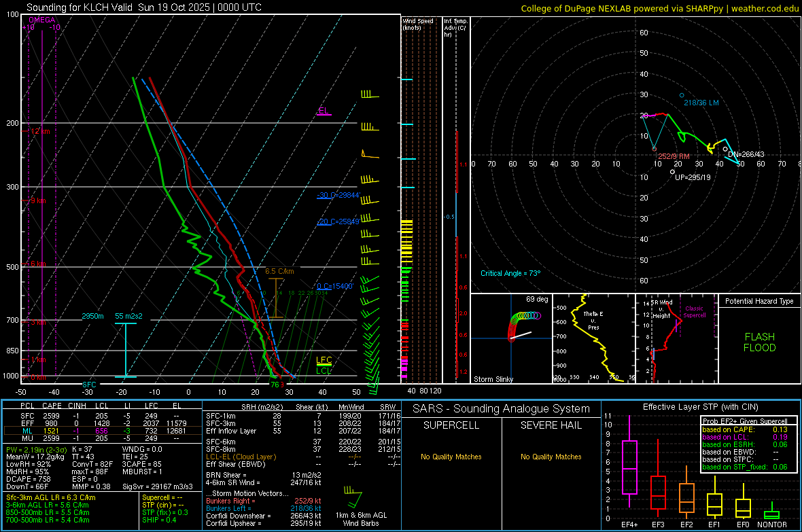Click the 'SigSvr = 29167 m3/s3' value
Image resolution: width=802 pixels, height=532 pixels.
click(158, 486)
